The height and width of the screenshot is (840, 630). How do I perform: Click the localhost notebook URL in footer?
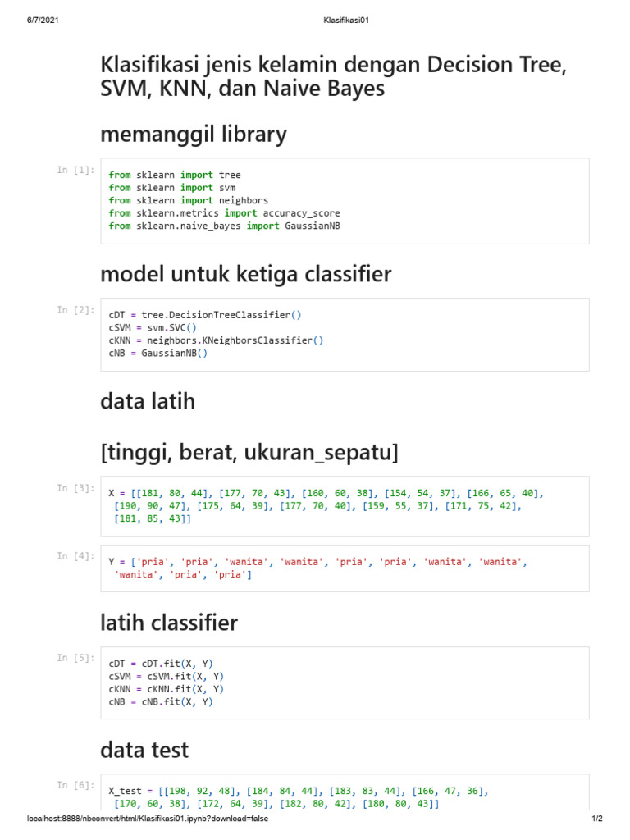coord(148,819)
